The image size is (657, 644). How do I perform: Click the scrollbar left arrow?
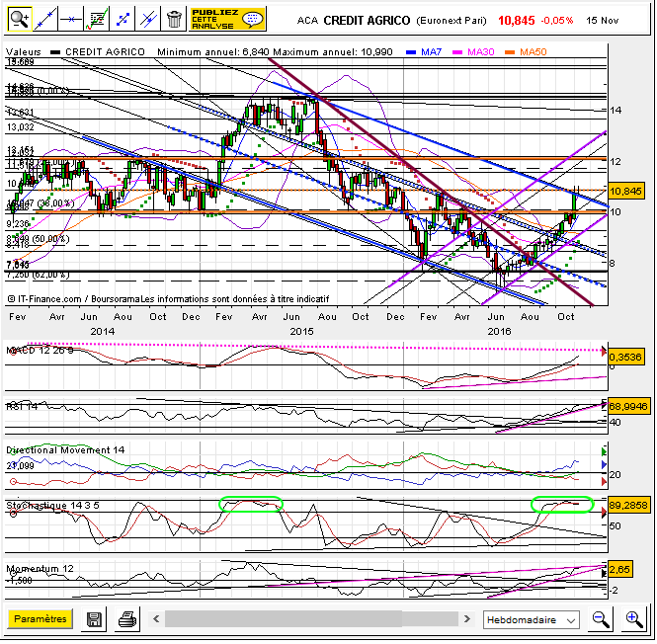(x=155, y=619)
